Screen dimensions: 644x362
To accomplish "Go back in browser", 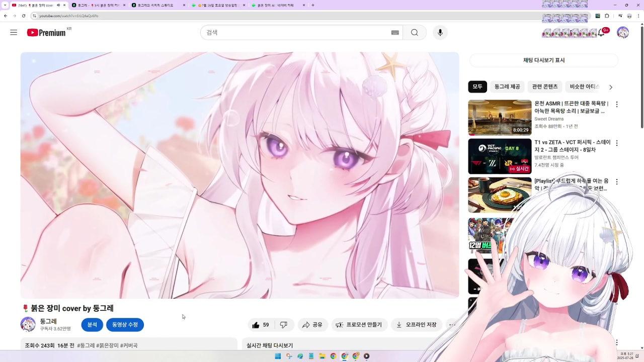I will (x=5, y=16).
